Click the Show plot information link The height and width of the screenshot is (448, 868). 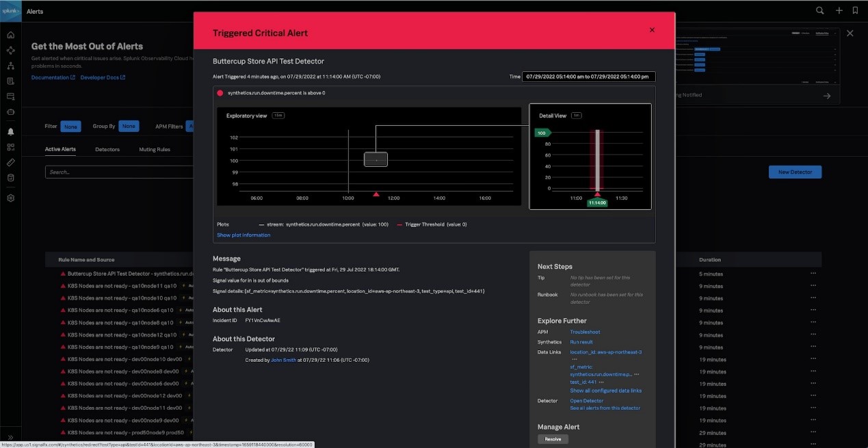click(244, 235)
